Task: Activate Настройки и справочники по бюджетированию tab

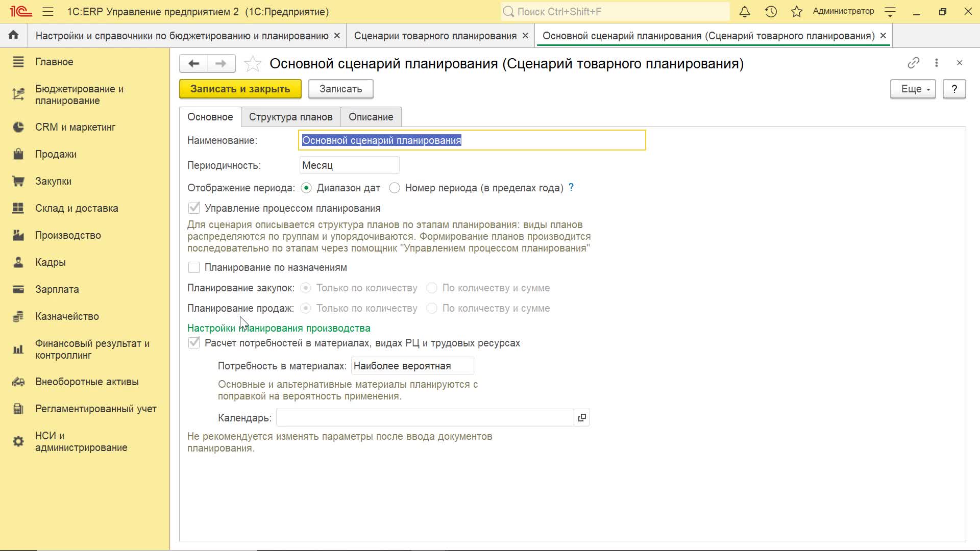Action: 182,36
